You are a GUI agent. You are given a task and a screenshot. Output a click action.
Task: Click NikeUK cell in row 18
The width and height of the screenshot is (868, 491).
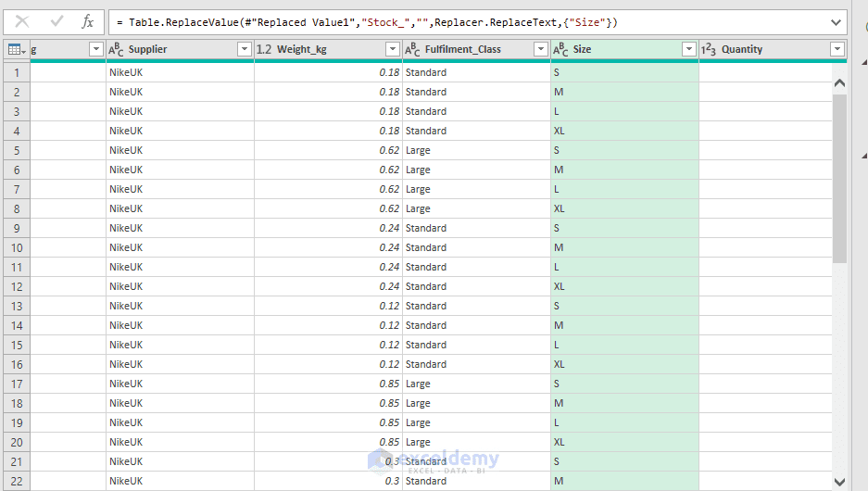coord(180,403)
